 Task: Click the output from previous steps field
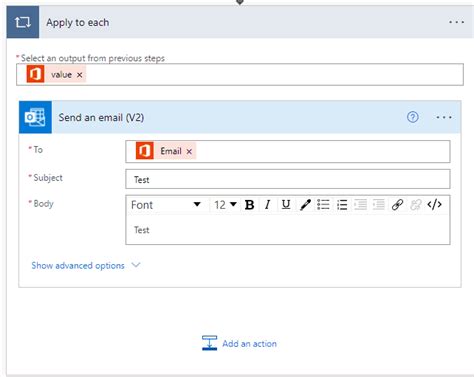[x=240, y=74]
